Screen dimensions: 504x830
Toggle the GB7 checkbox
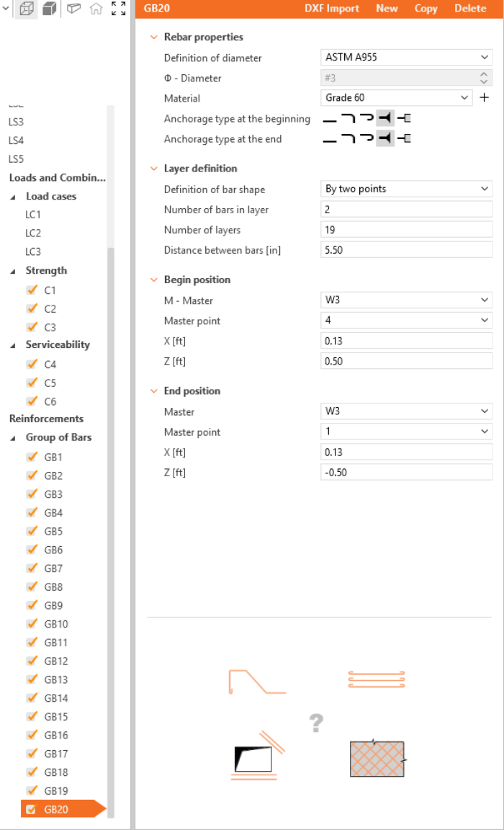pyautogui.click(x=32, y=568)
